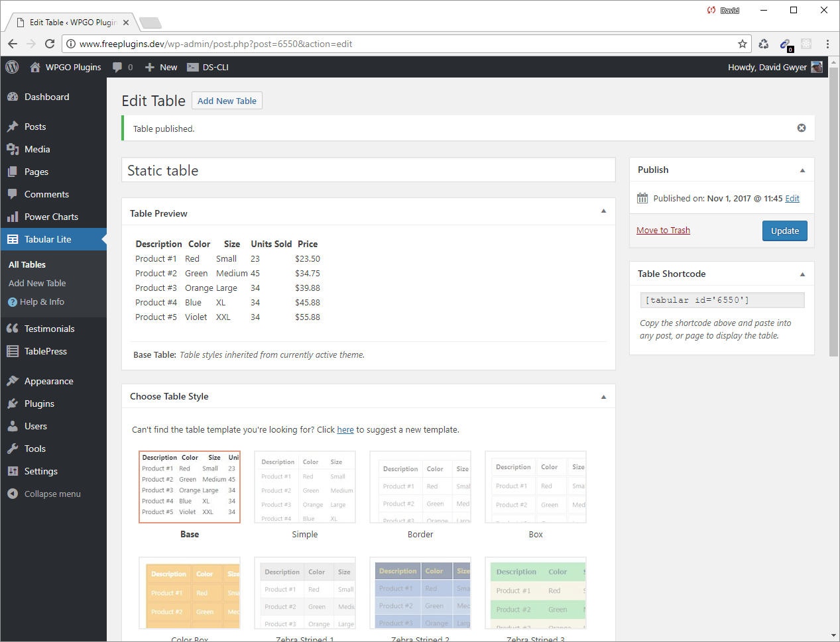Open the WordPress logo menu
Screen dimensions: 840x642
[x=12, y=67]
